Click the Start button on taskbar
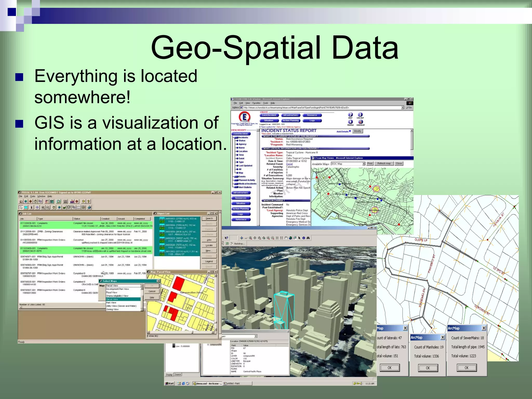The width and height of the screenshot is (532, 399). [170, 383]
